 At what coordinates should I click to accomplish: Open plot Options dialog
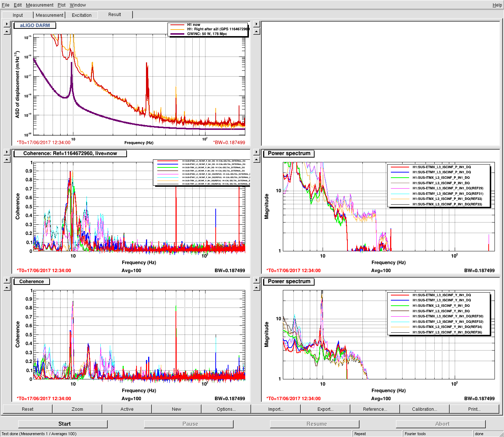click(226, 409)
